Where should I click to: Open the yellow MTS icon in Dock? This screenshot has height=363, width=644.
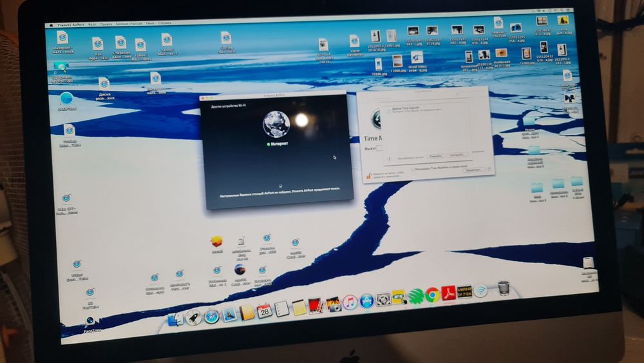[x=399, y=298]
